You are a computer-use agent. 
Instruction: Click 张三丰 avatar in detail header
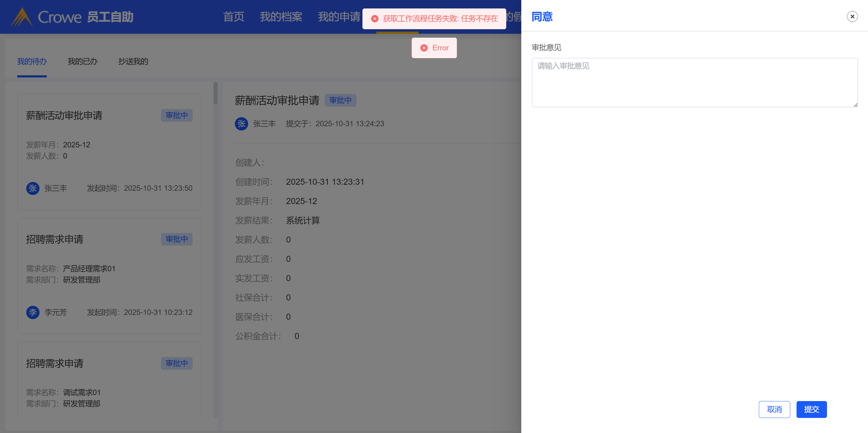tap(241, 124)
